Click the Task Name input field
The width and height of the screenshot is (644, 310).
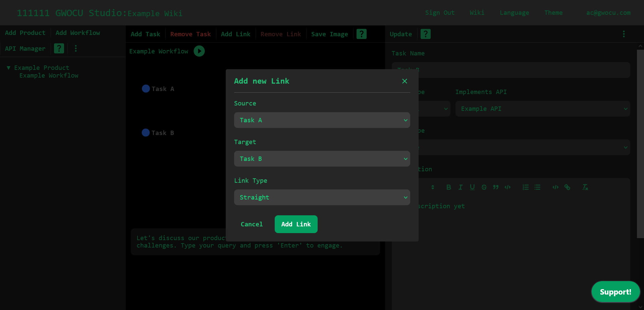point(511,70)
